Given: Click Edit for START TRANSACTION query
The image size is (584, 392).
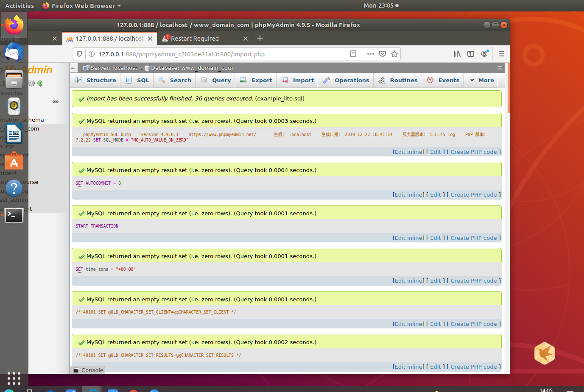Looking at the screenshot, I should pos(436,238).
